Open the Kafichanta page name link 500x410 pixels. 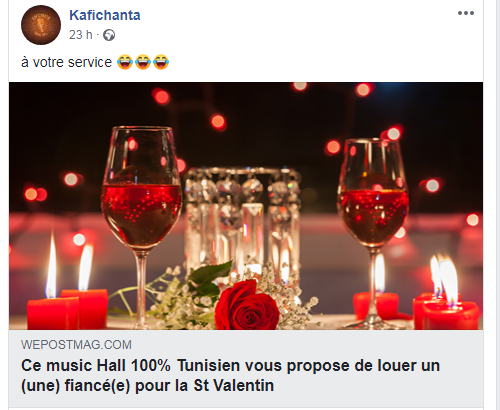tap(105, 15)
